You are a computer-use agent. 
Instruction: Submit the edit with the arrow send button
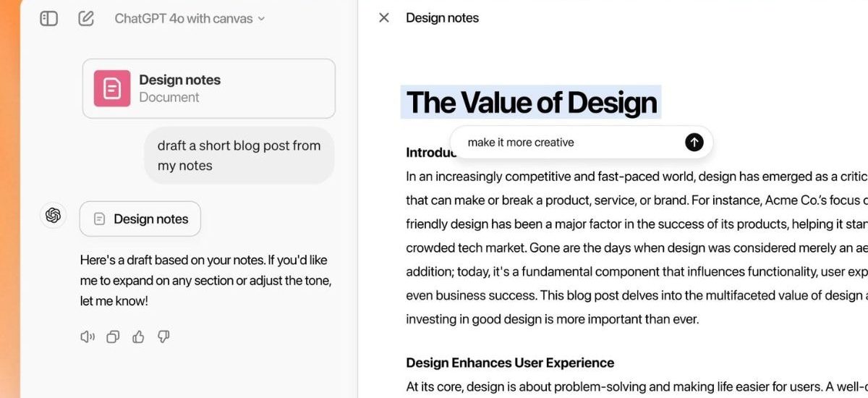[694, 143]
